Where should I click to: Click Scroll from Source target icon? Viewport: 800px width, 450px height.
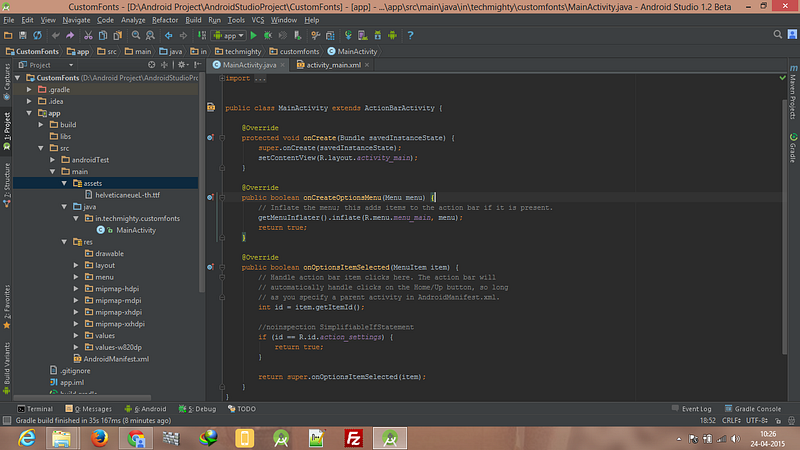point(152,65)
